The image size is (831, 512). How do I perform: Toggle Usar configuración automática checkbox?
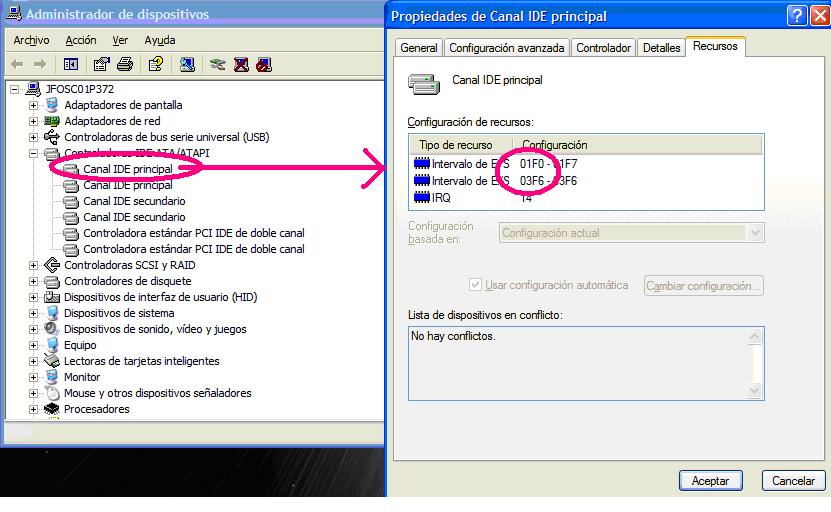475,285
